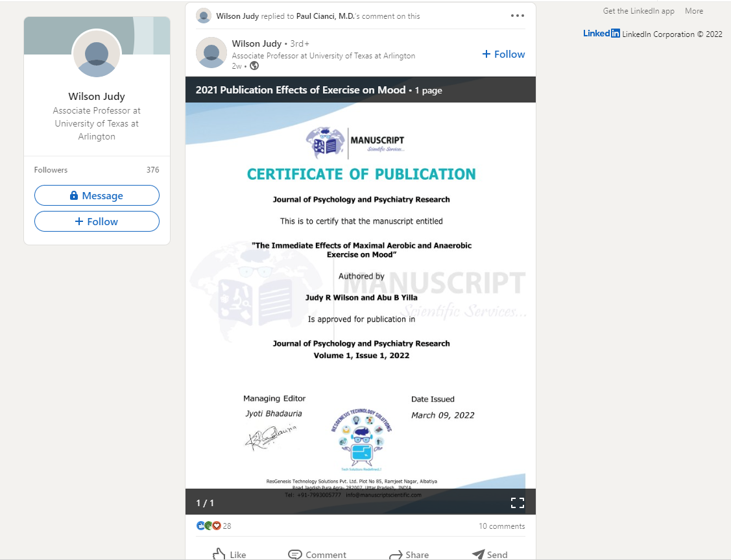Click the 'March 09, 2022' date issued text

tap(442, 415)
